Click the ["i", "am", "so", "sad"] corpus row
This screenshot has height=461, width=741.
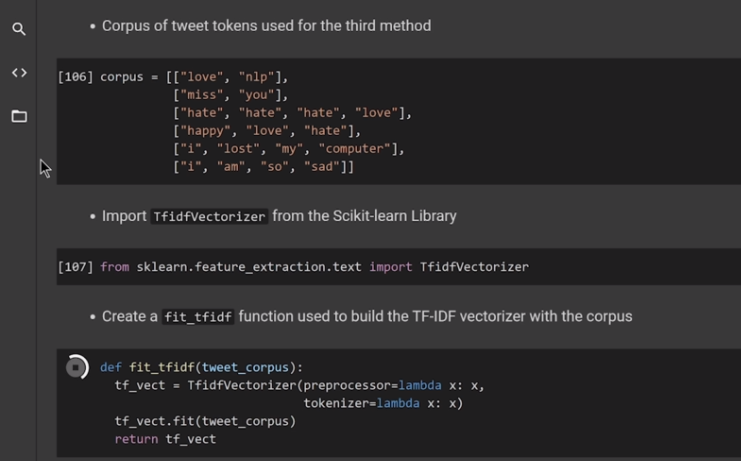(263, 167)
